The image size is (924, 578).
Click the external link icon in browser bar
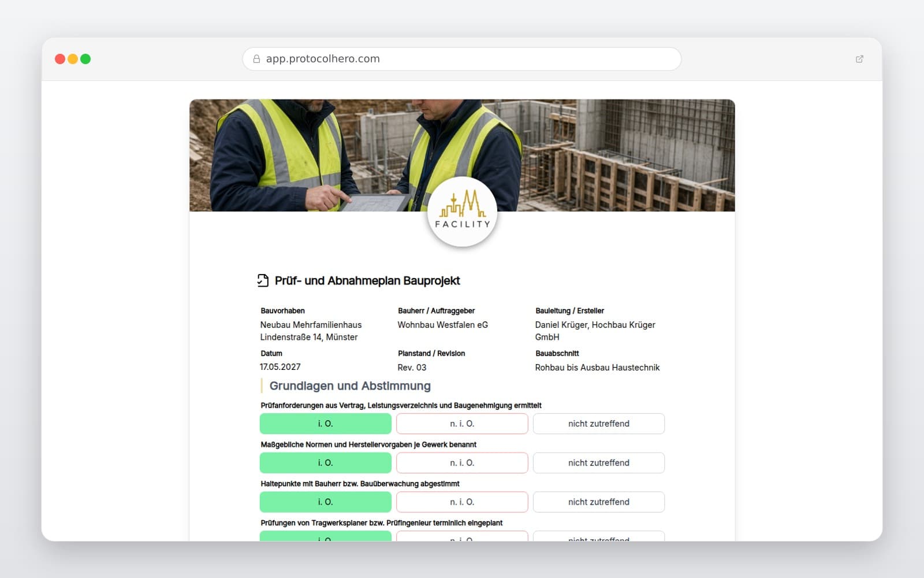(x=859, y=59)
